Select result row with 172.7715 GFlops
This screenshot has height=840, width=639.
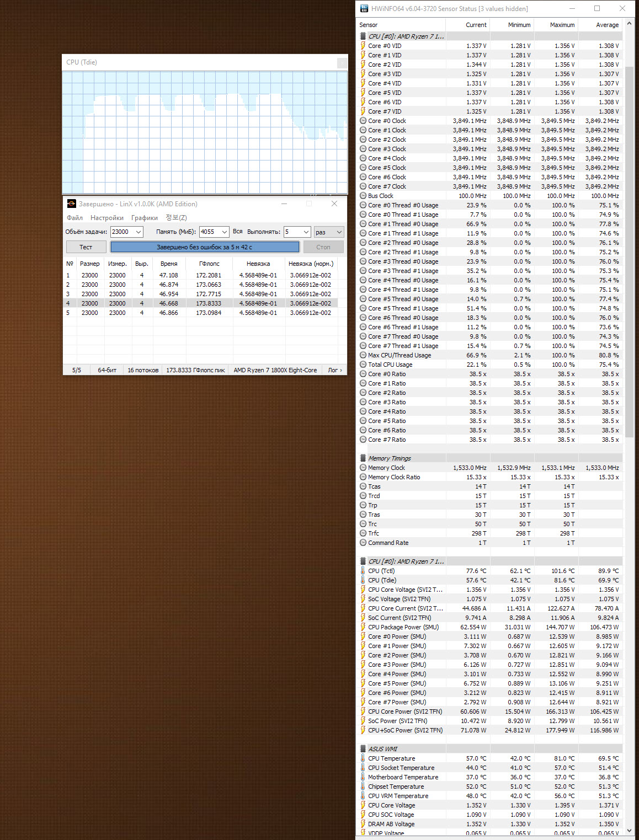point(201,294)
